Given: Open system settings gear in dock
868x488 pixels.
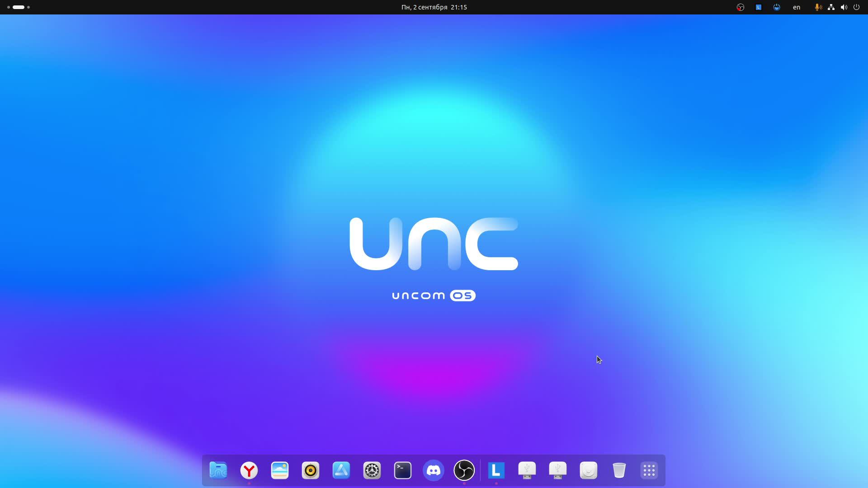Looking at the screenshot, I should click(372, 470).
